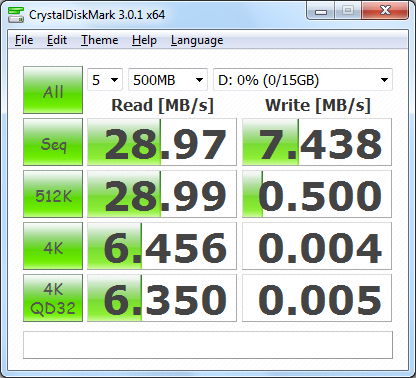Start the 4K benchmark test
The image size is (416, 378).
coord(53,246)
